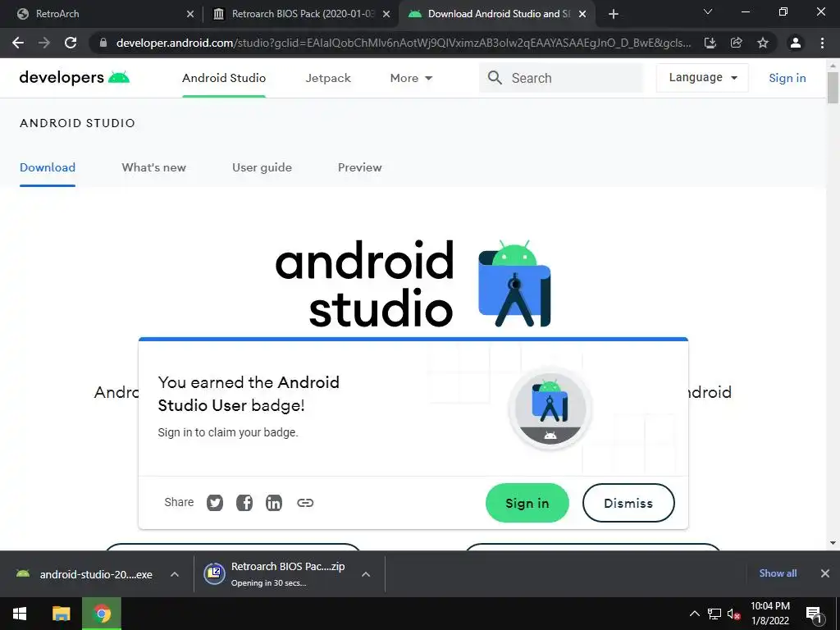
Task: Click the large Android Studio logo graphic
Action: tap(514, 283)
